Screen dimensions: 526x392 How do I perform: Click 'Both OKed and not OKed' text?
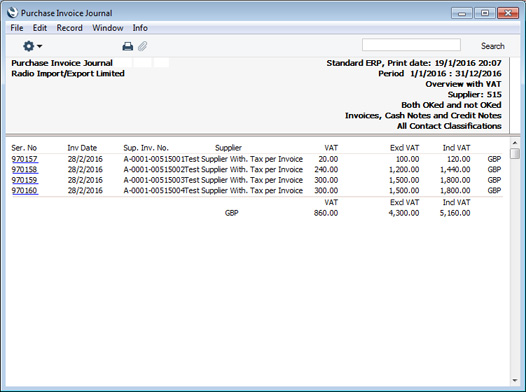pos(452,105)
